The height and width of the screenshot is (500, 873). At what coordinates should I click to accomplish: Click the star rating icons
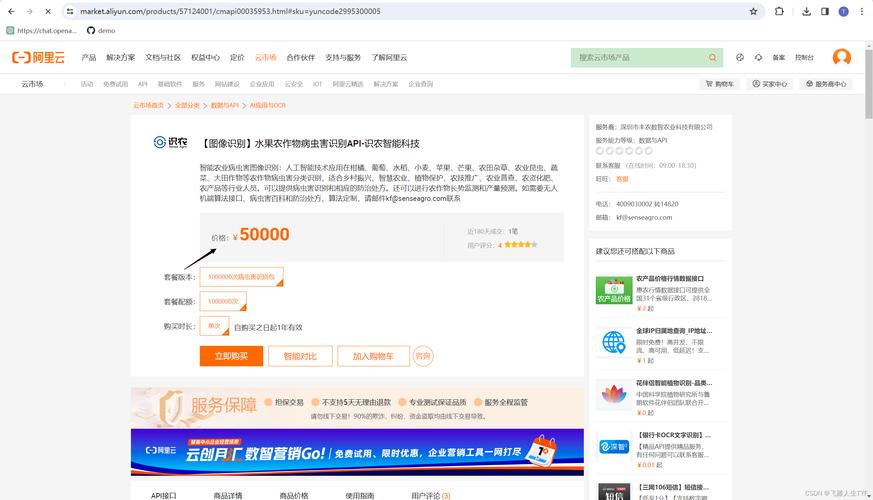521,244
